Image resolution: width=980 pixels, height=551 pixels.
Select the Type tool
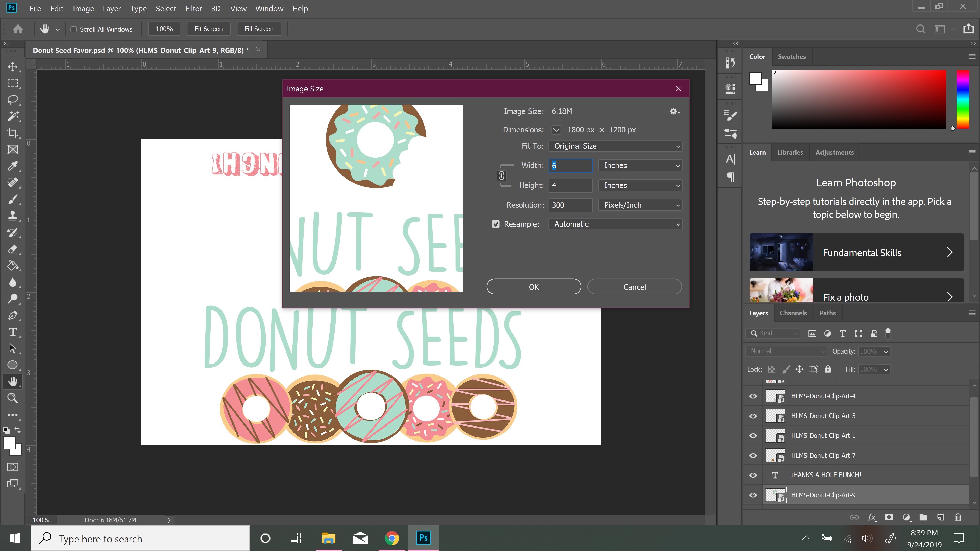point(13,332)
